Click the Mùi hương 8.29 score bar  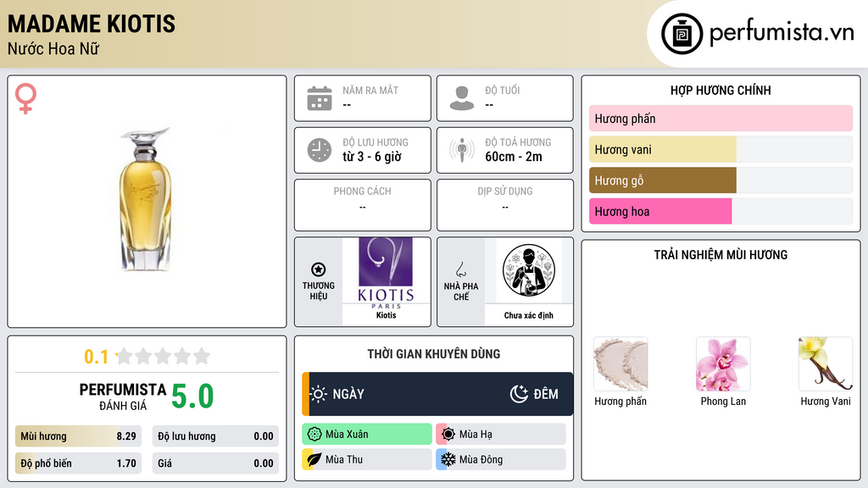(x=78, y=436)
